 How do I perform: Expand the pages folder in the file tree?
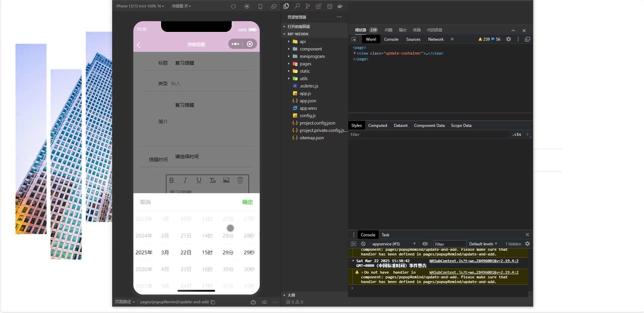coord(305,64)
